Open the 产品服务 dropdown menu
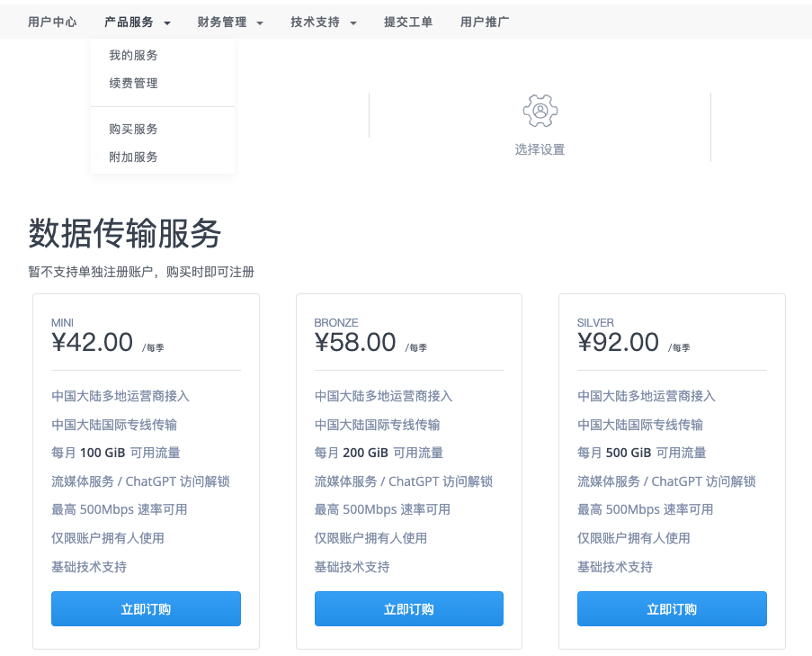Image resolution: width=812 pixels, height=656 pixels. pos(137,22)
